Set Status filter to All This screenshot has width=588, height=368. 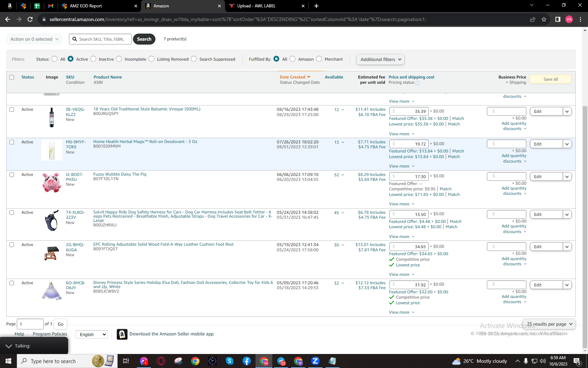(x=55, y=59)
